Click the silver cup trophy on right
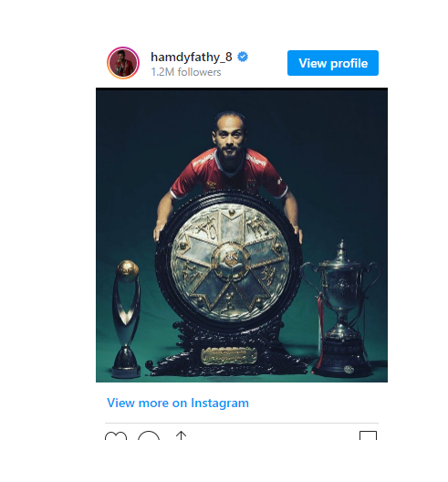Image resolution: width=448 pixels, height=482 pixels. click(341, 308)
